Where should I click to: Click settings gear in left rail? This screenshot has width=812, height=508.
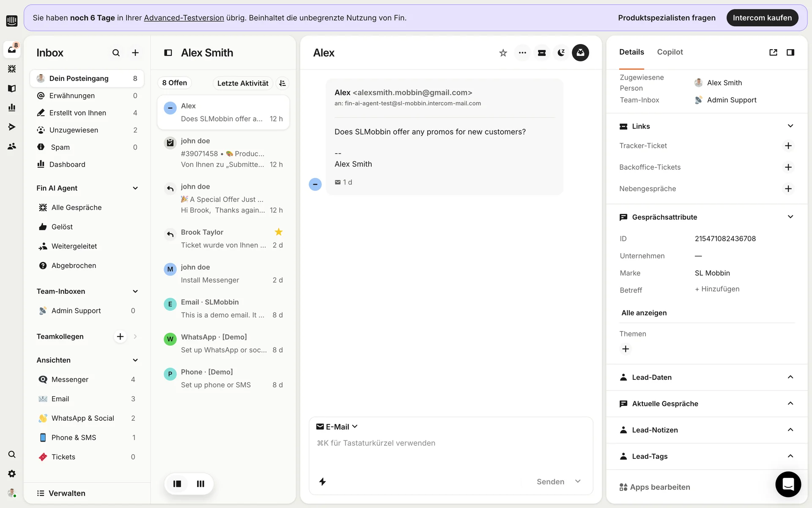pyautogui.click(x=12, y=474)
